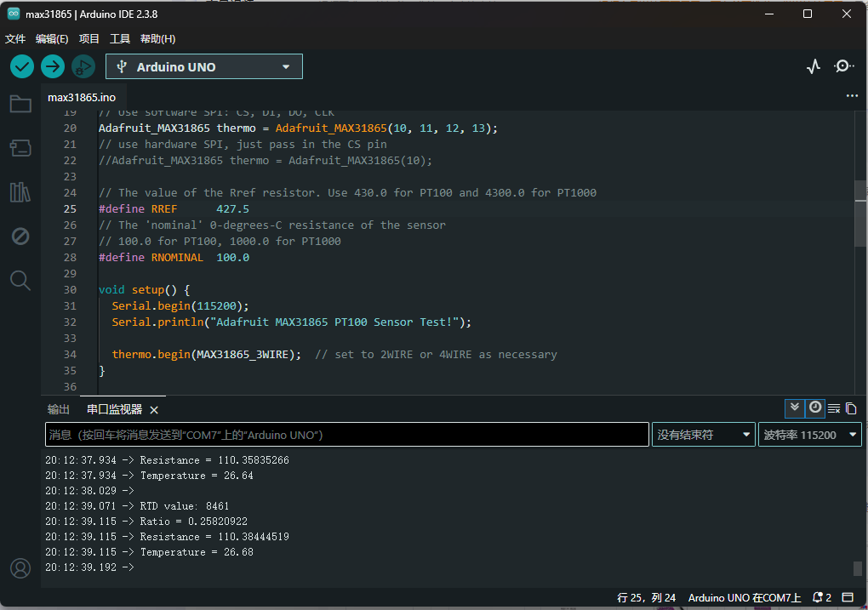This screenshot has width=868, height=610.
Task: Click the commented hardware SPI line 22
Action: pos(266,161)
